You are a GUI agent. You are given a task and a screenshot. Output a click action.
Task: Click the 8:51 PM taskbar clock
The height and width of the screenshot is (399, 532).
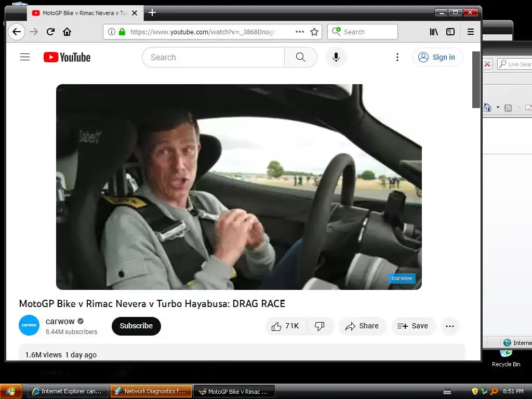point(513,391)
